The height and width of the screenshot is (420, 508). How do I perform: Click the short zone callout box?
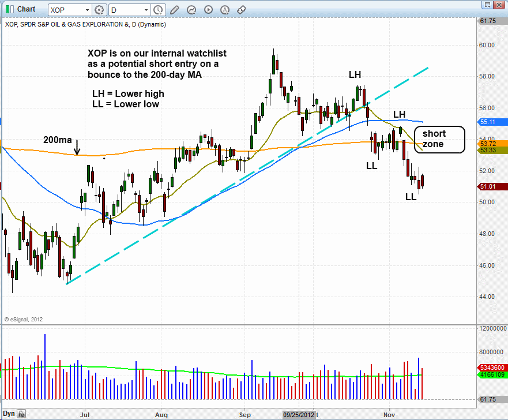(x=439, y=140)
